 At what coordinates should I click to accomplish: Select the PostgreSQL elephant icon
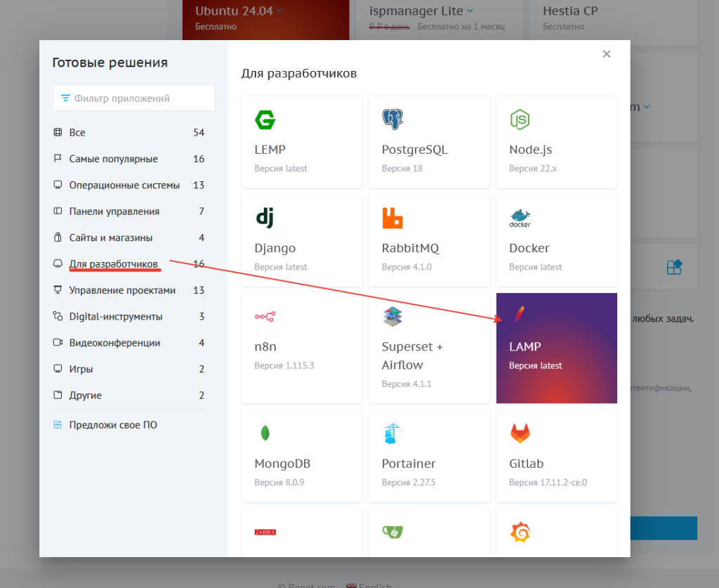393,120
